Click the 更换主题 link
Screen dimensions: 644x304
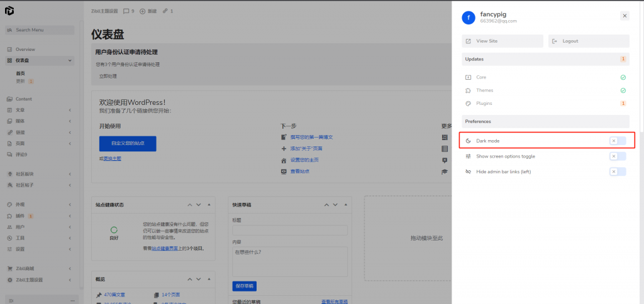(x=113, y=158)
